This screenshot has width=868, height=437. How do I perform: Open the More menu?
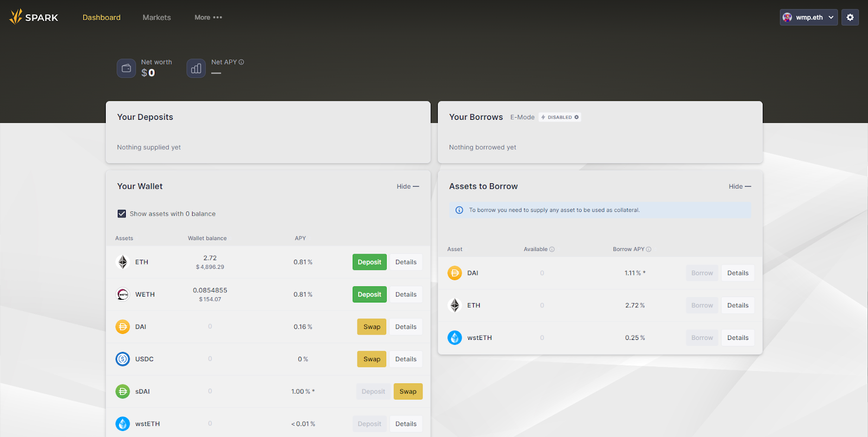tap(208, 17)
